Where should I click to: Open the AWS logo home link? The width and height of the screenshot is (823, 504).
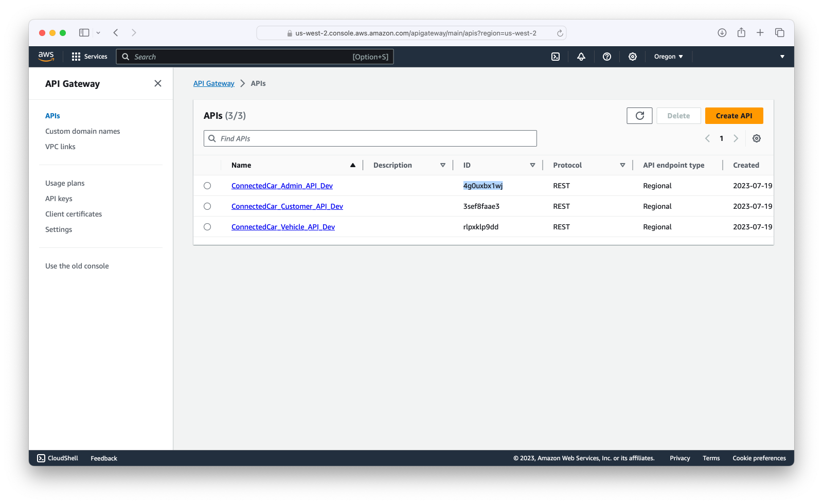[46, 57]
